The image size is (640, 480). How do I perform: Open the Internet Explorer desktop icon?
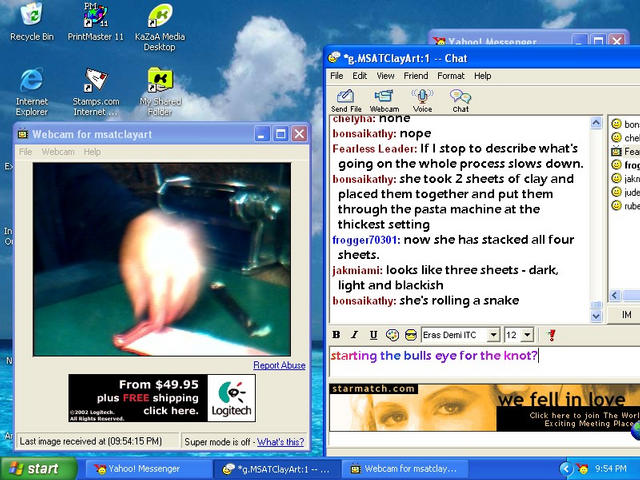tap(32, 92)
